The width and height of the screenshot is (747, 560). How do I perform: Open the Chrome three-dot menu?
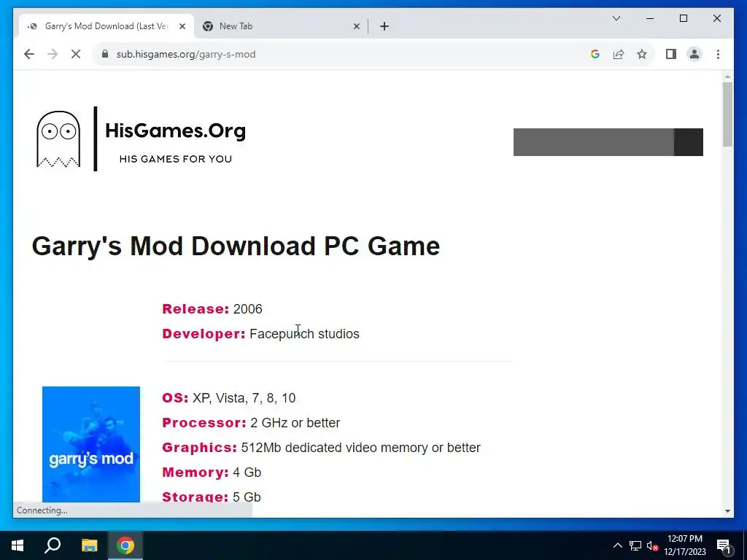(718, 54)
